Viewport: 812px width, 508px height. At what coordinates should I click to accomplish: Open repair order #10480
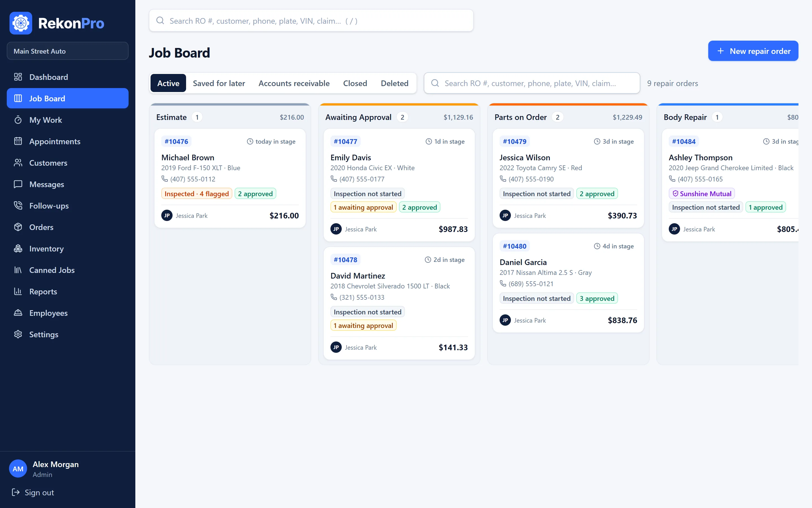coord(514,246)
